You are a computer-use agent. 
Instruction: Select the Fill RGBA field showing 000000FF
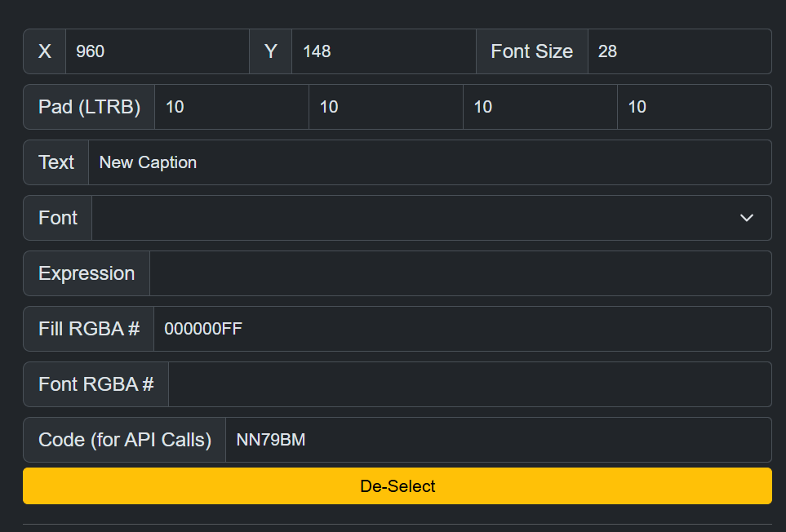point(462,329)
